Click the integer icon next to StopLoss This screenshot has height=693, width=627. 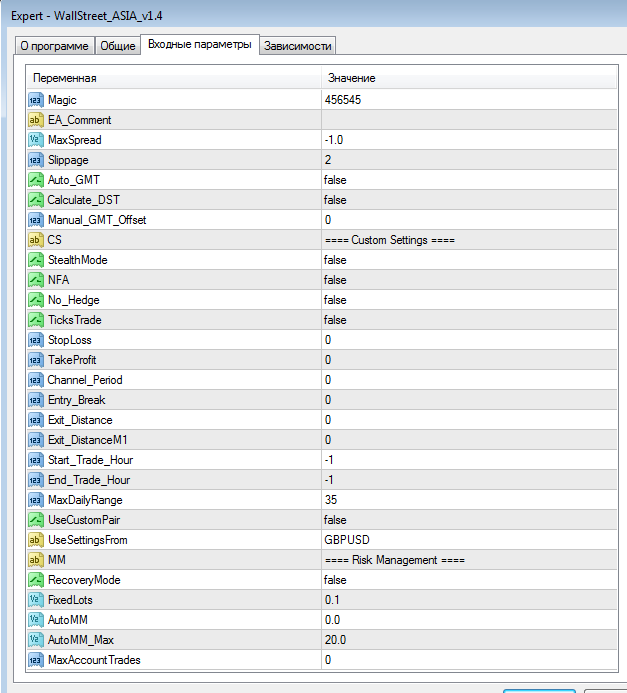[36, 340]
